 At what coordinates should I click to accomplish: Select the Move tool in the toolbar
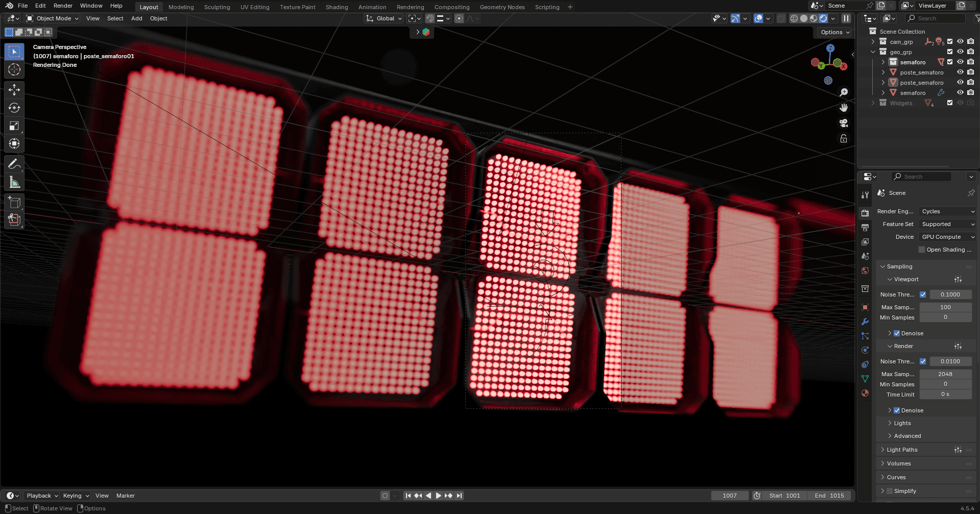click(14, 90)
